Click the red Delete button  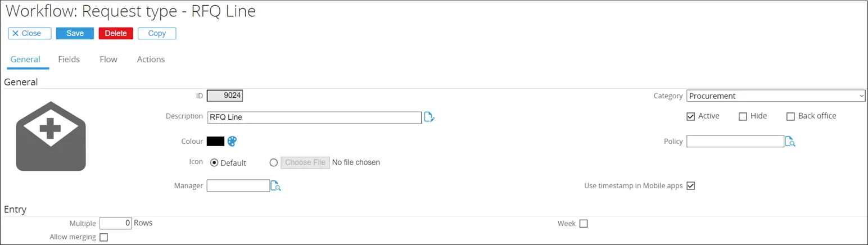click(x=116, y=33)
